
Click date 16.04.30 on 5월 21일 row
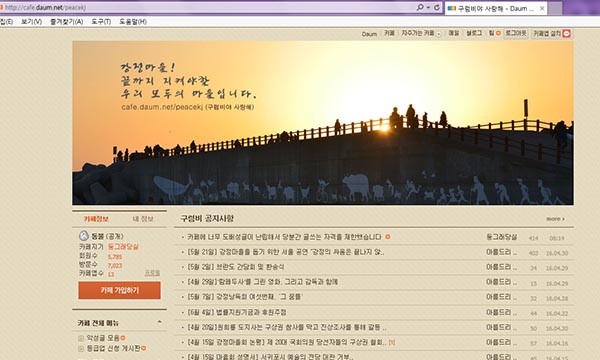click(557, 253)
